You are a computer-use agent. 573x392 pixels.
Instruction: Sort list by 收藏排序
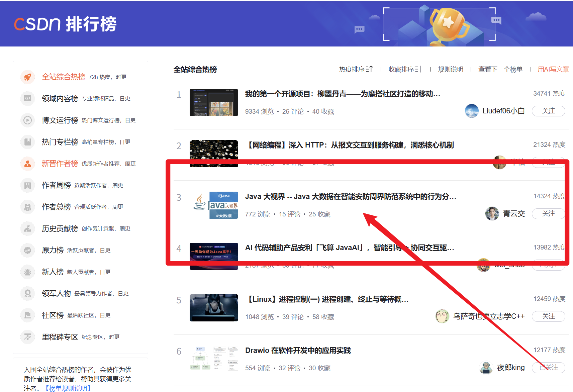(x=405, y=69)
